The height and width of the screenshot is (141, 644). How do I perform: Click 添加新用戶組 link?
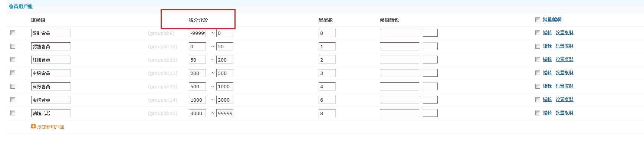pyautogui.click(x=50, y=127)
